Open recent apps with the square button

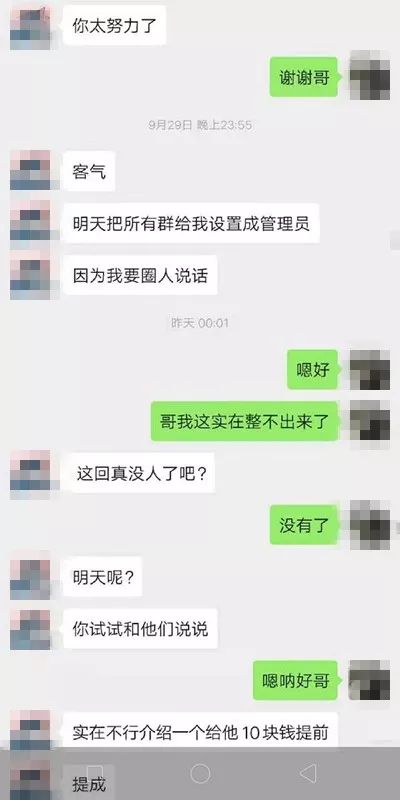(94, 773)
